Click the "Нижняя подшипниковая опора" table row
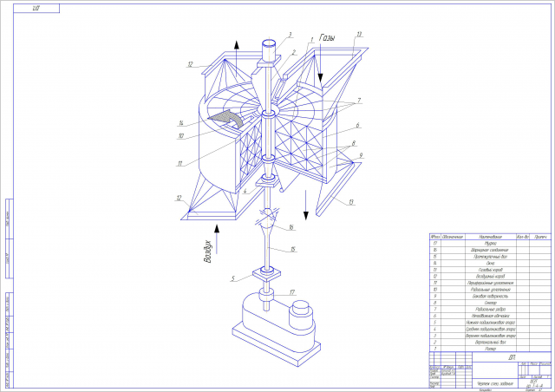Screen dimensions: 555x392 coord(490,323)
